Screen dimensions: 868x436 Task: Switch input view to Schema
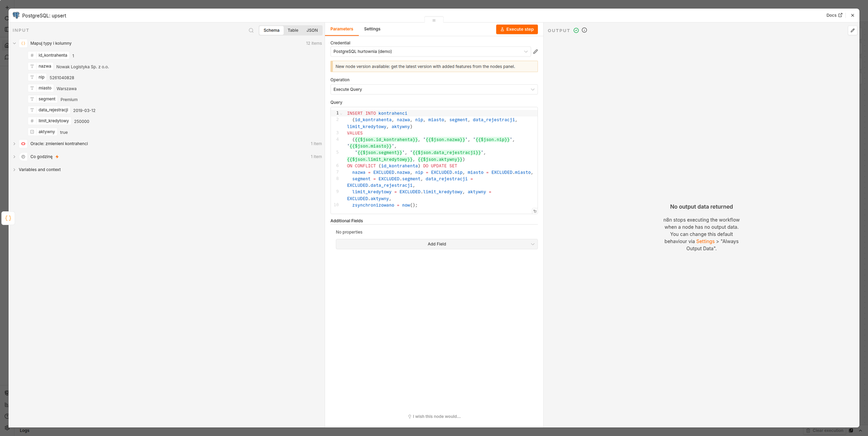point(272,30)
